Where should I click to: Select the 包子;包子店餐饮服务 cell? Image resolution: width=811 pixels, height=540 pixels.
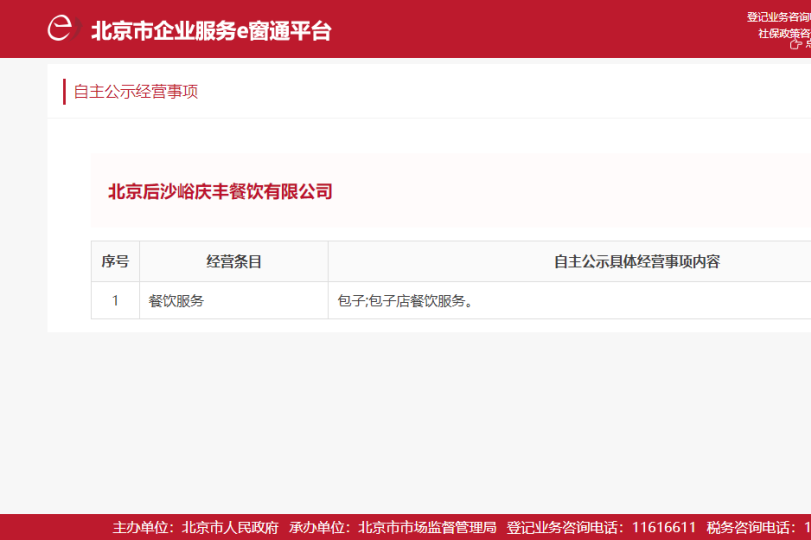405,300
